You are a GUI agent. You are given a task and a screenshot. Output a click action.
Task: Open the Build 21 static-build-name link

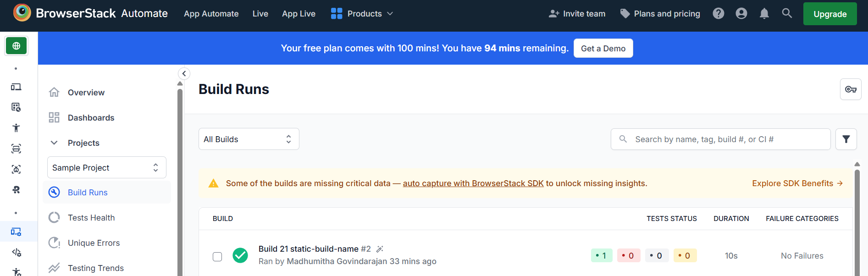[309, 249]
